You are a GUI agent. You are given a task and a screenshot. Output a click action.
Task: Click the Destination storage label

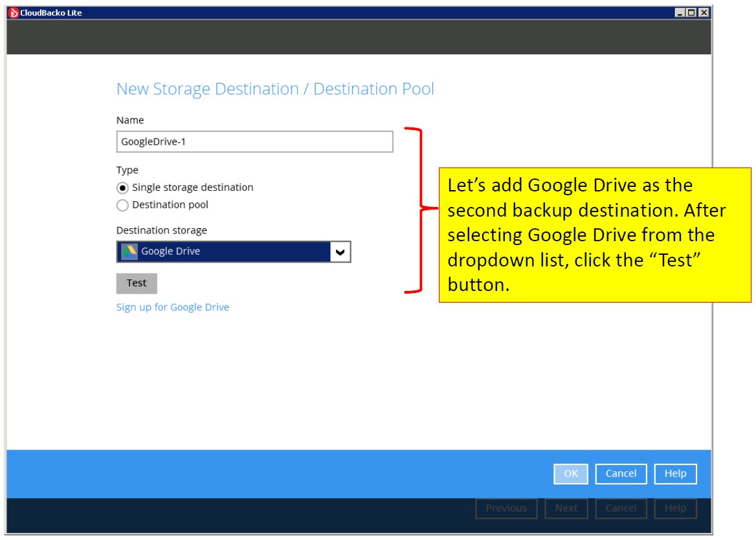coord(162,230)
